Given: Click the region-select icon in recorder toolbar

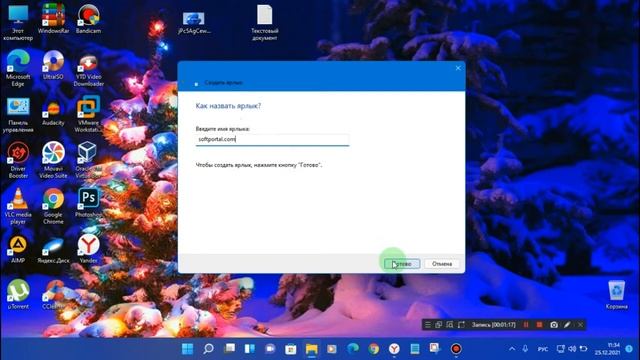Looking at the screenshot, I should click(461, 325).
